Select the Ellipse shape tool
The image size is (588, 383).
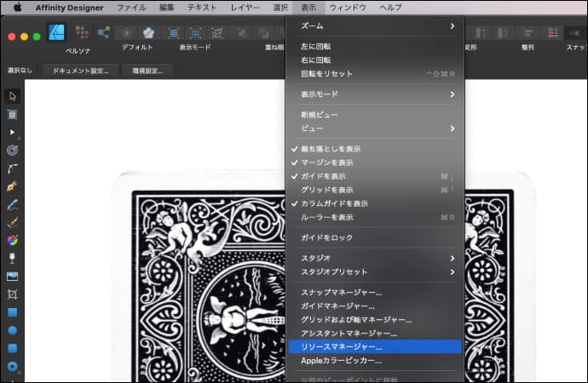click(x=13, y=330)
